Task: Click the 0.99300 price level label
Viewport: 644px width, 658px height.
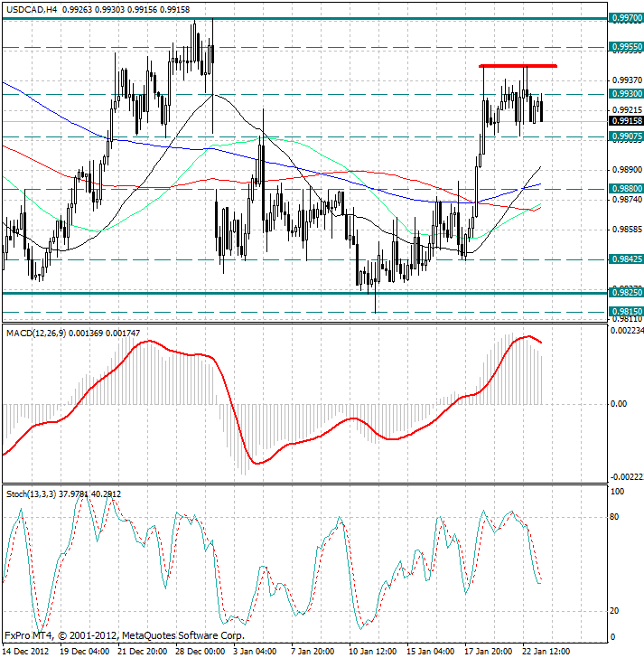Action: coord(627,94)
